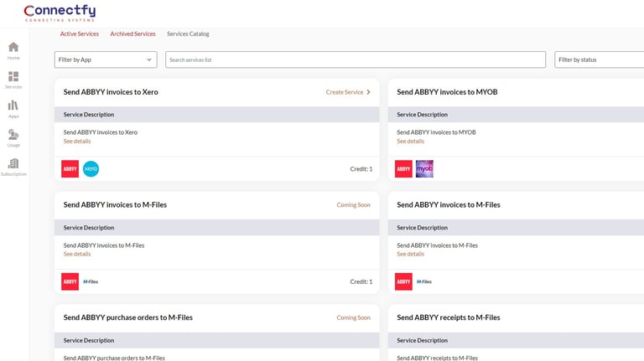Open See details for ABBYY invoices to Xero
This screenshot has width=644, height=361.
77,141
